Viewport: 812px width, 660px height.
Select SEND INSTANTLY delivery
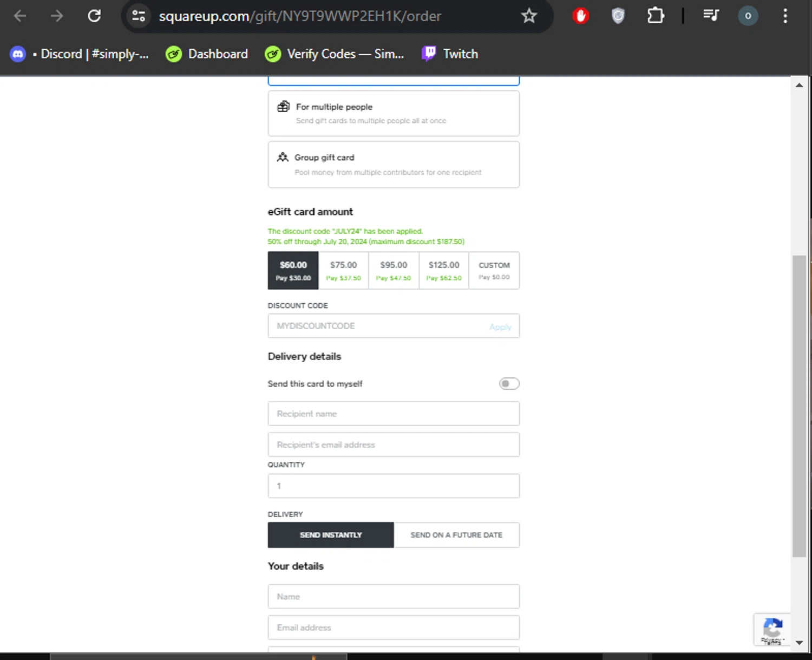[331, 535]
